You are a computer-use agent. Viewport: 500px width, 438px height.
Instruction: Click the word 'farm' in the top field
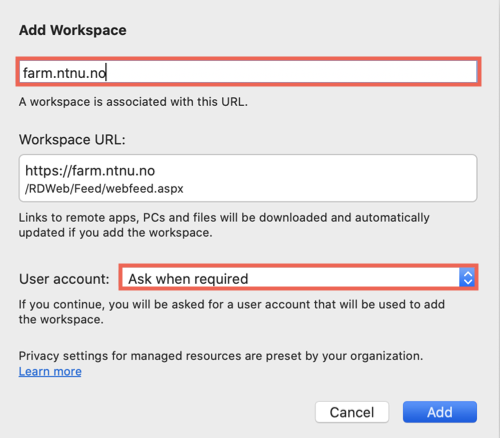(x=38, y=72)
